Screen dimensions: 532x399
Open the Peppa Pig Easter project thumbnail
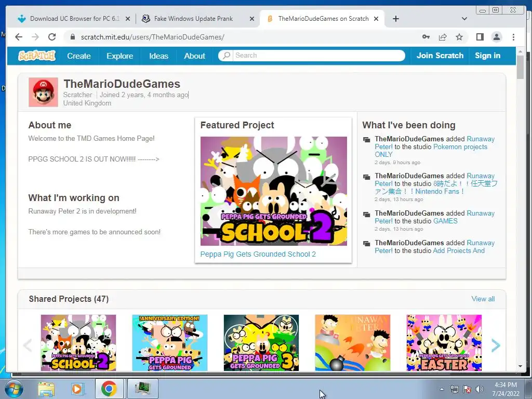444,343
